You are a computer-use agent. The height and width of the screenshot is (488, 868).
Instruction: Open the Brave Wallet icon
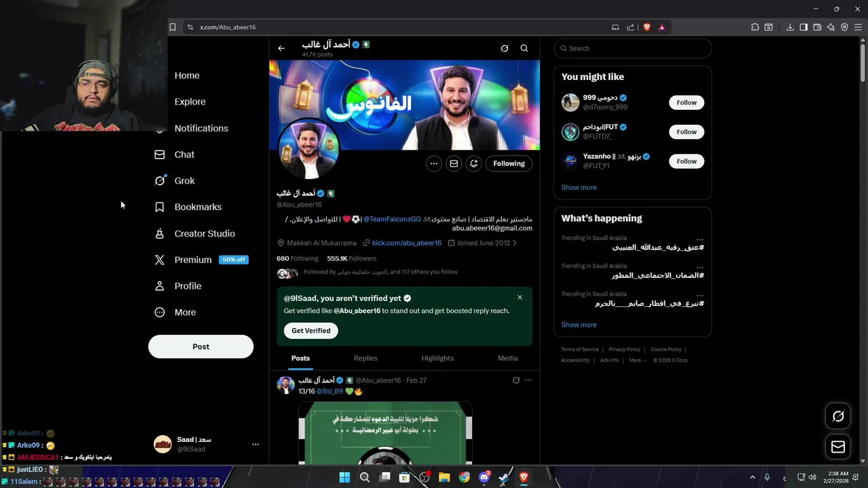click(817, 27)
